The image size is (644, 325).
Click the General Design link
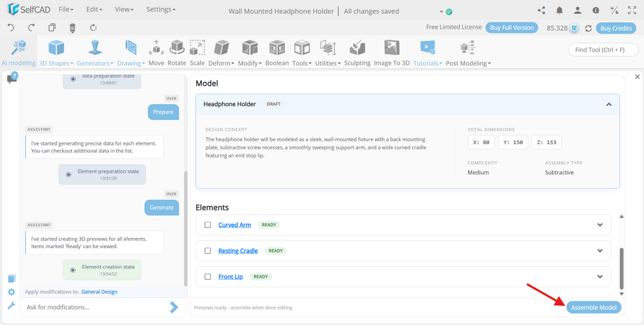click(x=99, y=292)
